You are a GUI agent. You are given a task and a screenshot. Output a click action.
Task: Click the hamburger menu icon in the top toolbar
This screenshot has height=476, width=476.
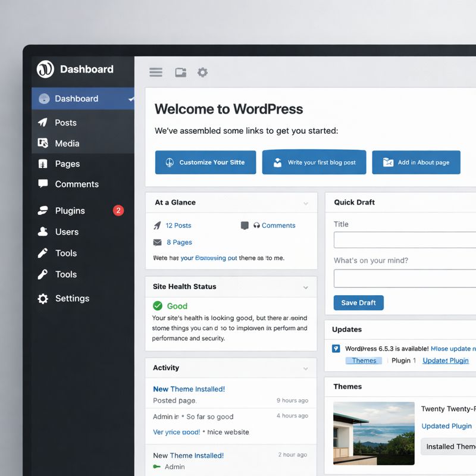pyautogui.click(x=156, y=73)
